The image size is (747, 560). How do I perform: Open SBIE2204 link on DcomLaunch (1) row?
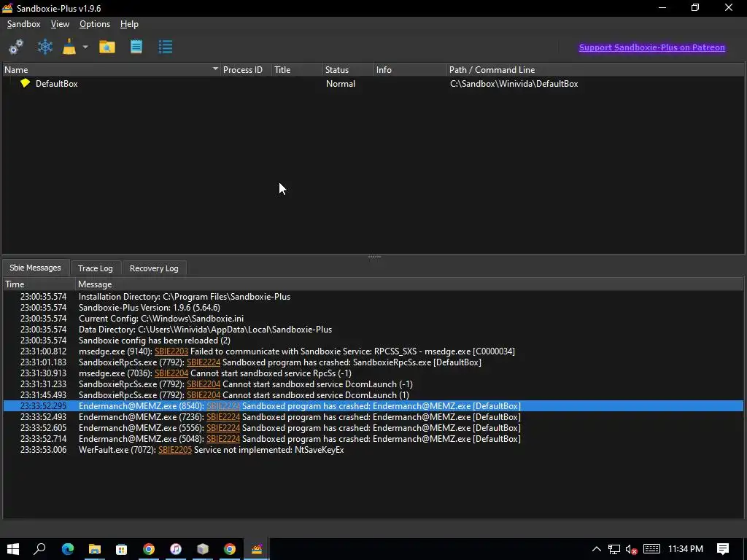click(x=204, y=395)
